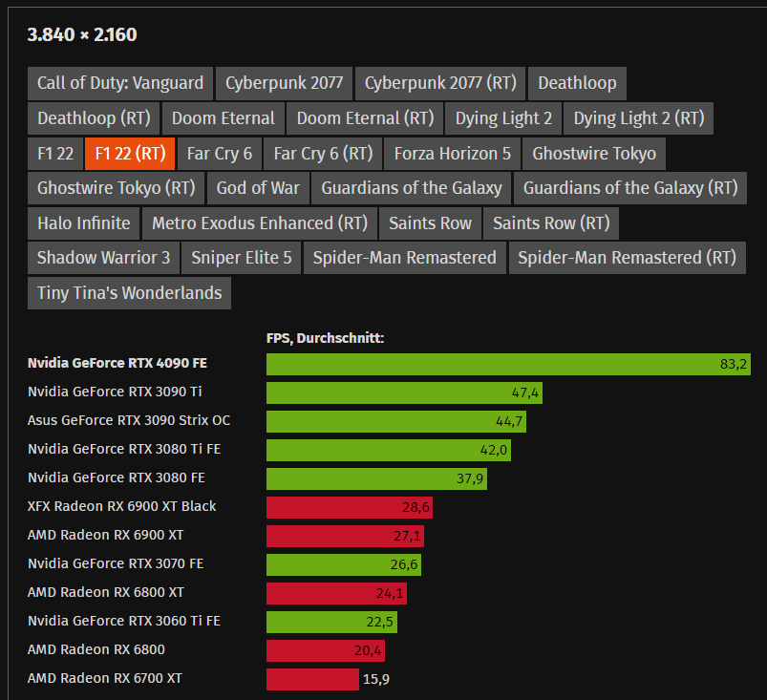
Task: Click the 42,0 FPS green bar
Action: pos(389,450)
